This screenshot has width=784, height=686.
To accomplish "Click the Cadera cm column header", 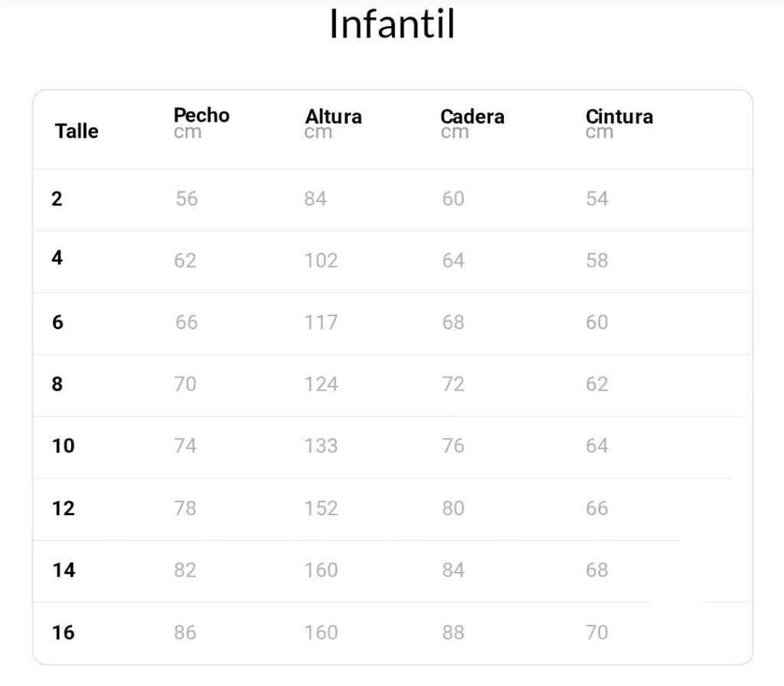I will [472, 123].
